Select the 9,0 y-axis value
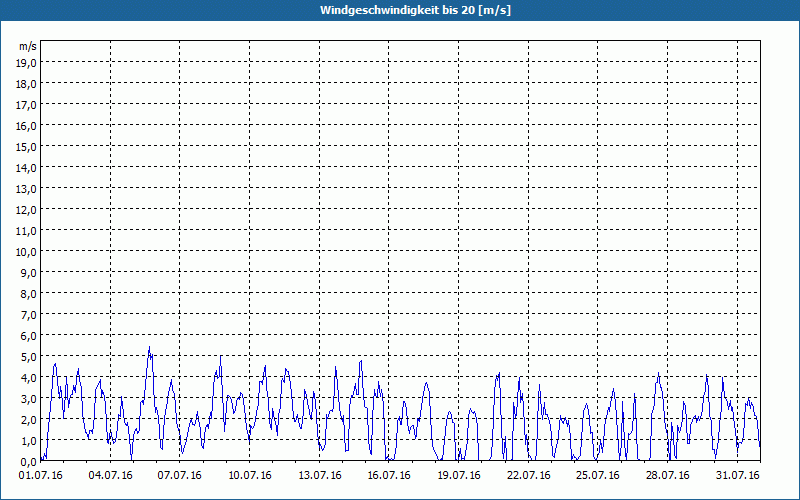This screenshot has width=800, height=500. pyautogui.click(x=30, y=272)
